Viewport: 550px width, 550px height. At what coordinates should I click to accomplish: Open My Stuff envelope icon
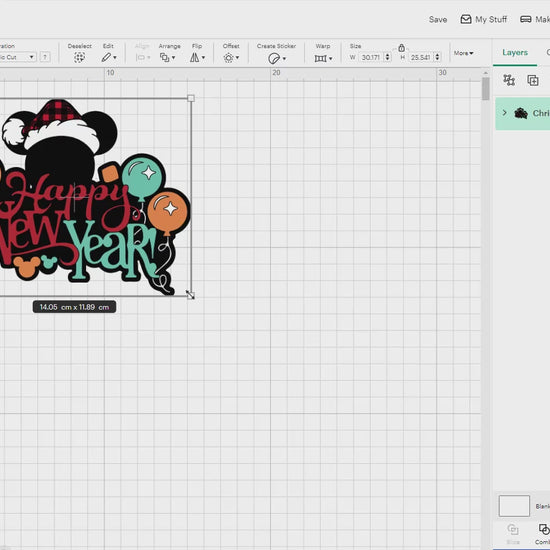pyautogui.click(x=466, y=19)
